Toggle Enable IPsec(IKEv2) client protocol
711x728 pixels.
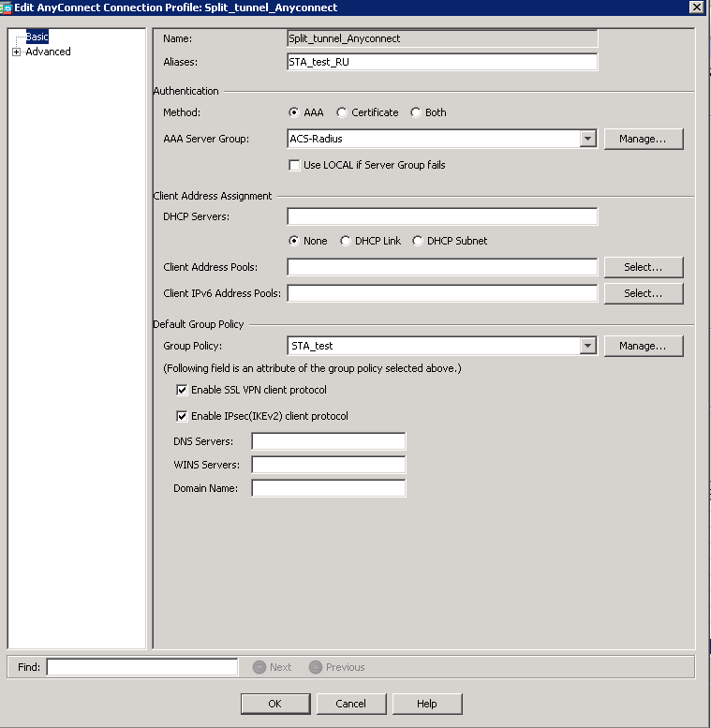[x=182, y=416]
